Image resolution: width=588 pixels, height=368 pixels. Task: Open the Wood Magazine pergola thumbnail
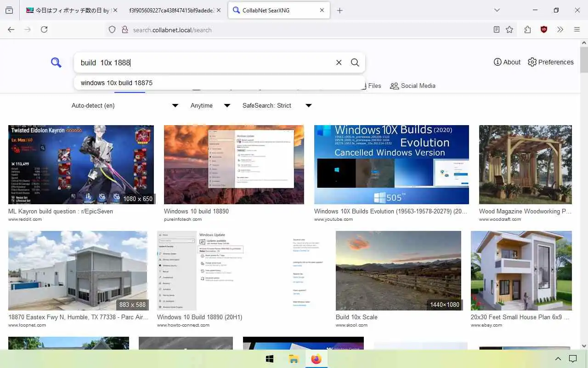coord(526,165)
